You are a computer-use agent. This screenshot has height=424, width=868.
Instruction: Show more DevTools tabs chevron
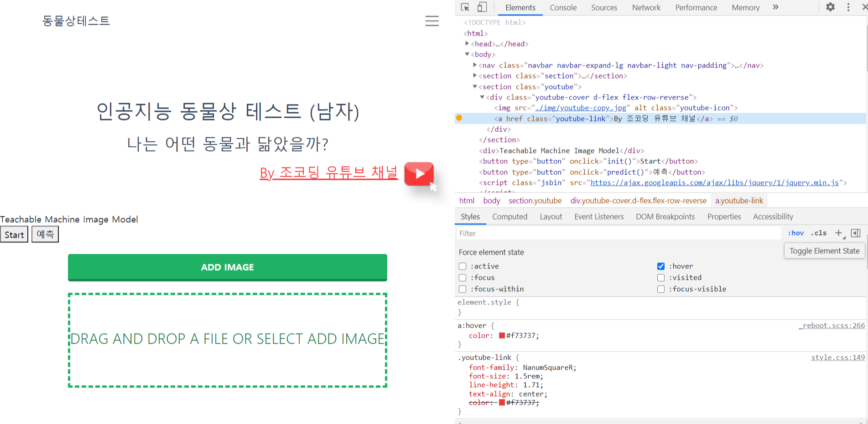775,7
